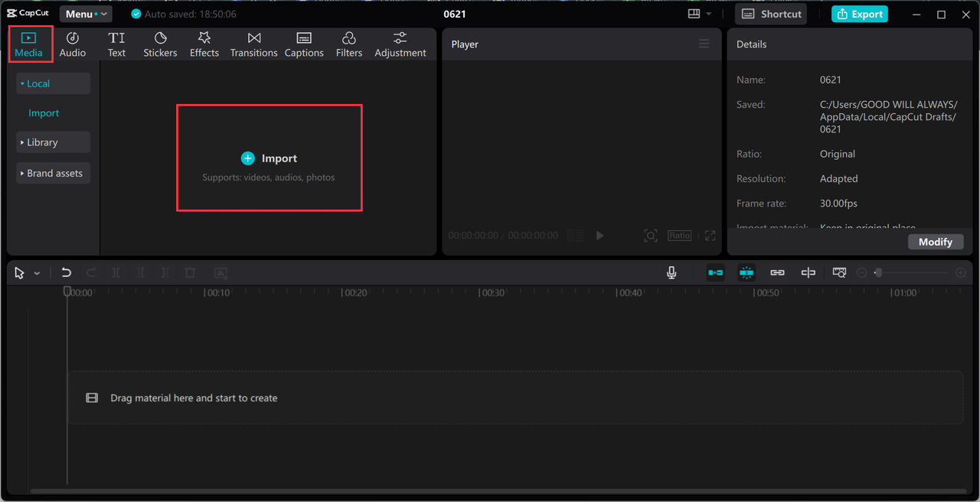The width and height of the screenshot is (980, 502).
Task: Open the pointer tool mode dropdown
Action: pos(37,273)
